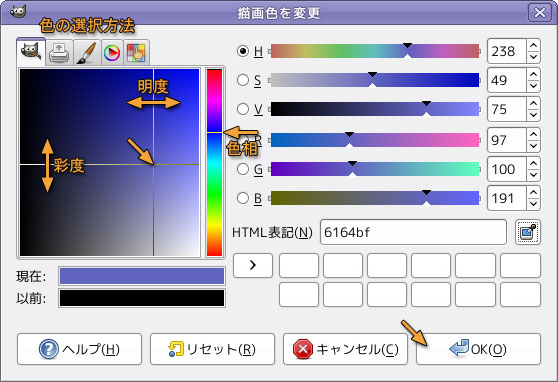Open the Palette selector tab

(x=136, y=53)
